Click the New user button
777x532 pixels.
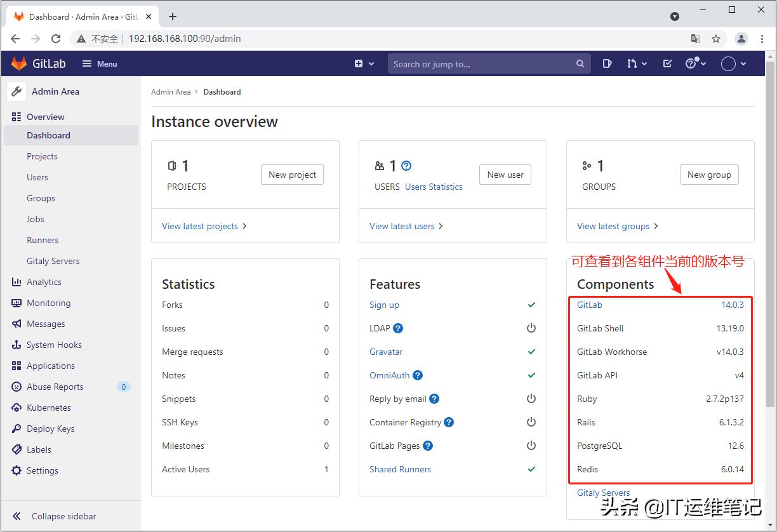coord(505,175)
